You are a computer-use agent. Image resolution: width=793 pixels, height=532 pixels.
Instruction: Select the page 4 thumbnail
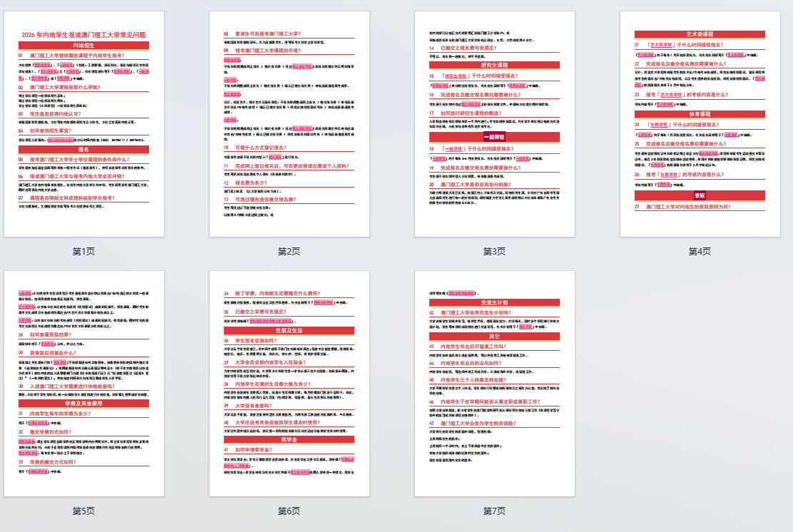pyautogui.click(x=700, y=123)
